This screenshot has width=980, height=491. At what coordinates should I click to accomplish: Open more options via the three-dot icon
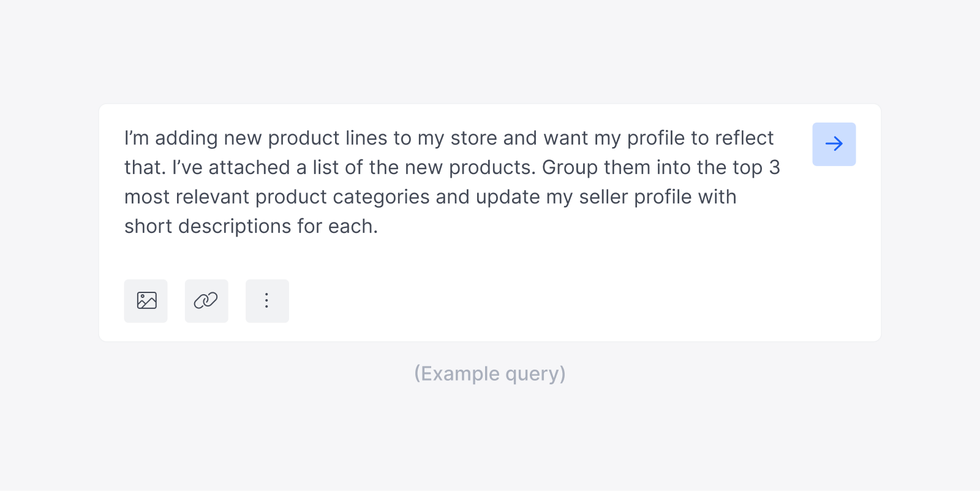267,301
